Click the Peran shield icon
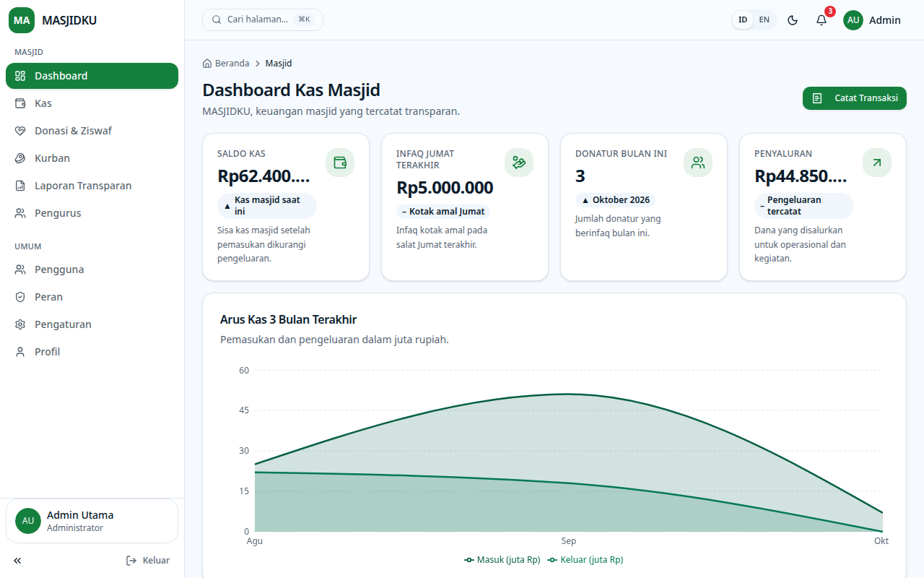Viewport: 924px width, 578px height. [x=20, y=297]
